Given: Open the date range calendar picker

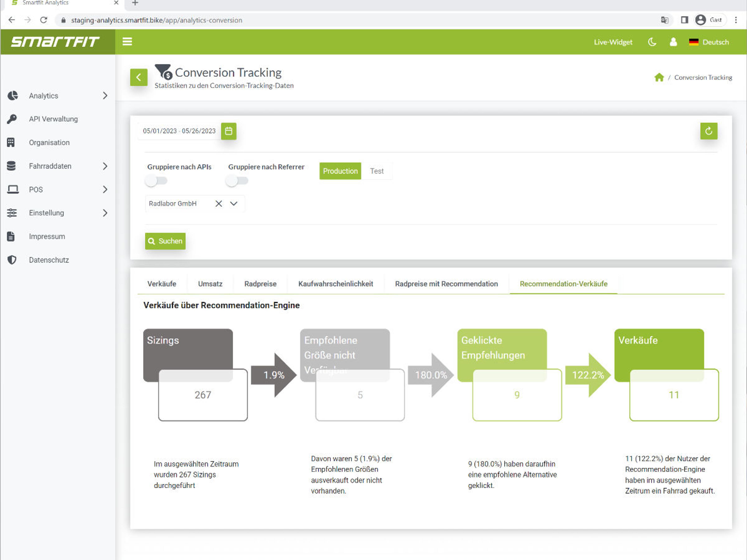Looking at the screenshot, I should pyautogui.click(x=229, y=131).
